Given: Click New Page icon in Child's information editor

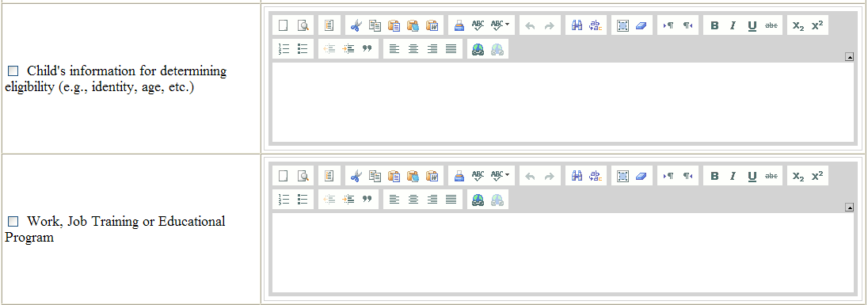Looking at the screenshot, I should [x=283, y=25].
